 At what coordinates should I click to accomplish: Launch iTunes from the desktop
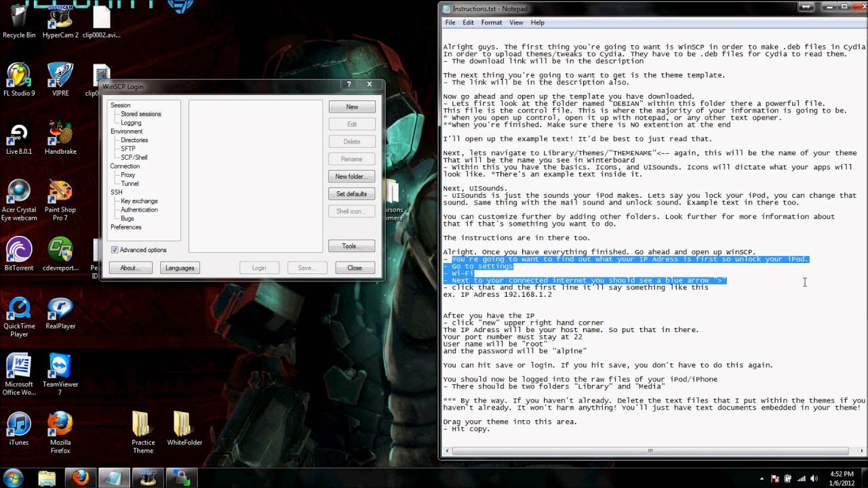coord(19,430)
